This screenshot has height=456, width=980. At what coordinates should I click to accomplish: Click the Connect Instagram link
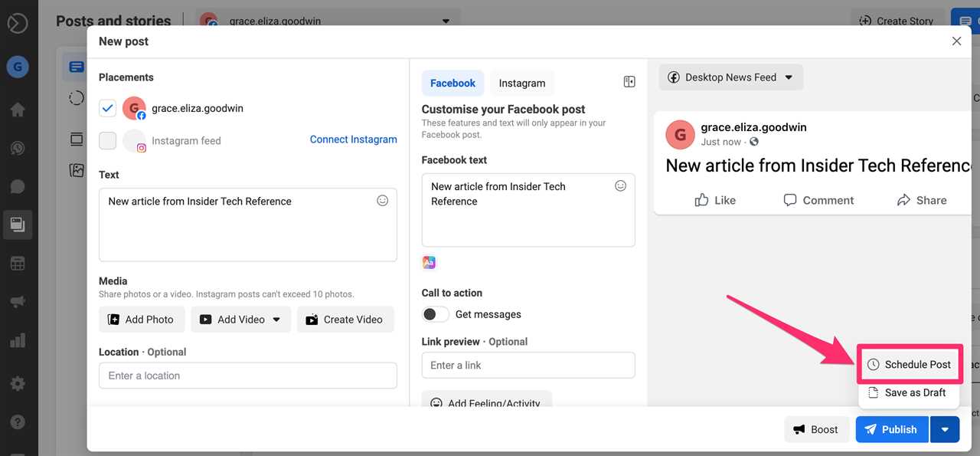click(353, 139)
